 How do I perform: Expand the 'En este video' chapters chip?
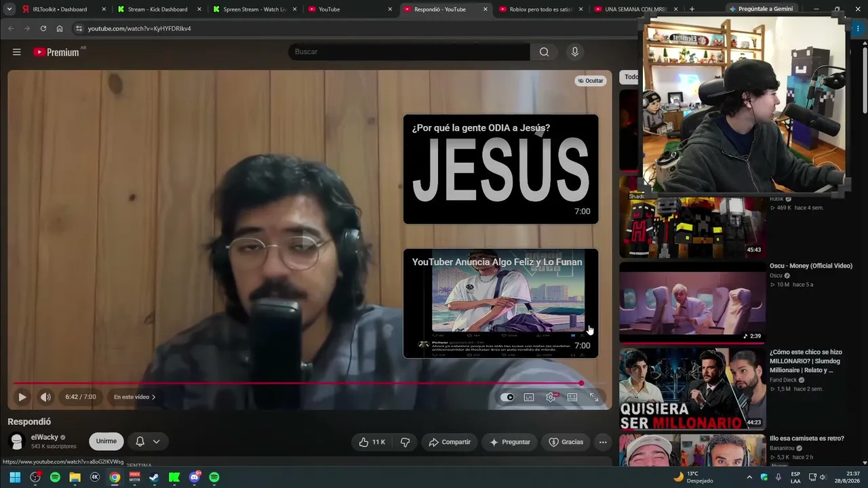pos(134,397)
